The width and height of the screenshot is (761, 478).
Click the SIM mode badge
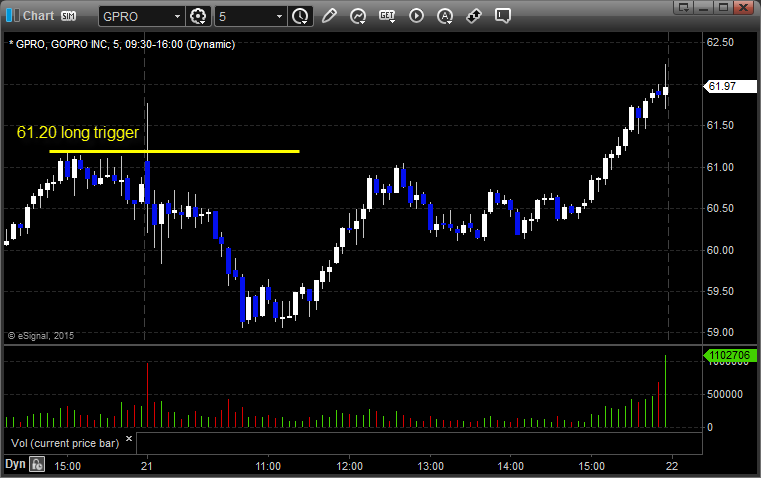pos(68,16)
